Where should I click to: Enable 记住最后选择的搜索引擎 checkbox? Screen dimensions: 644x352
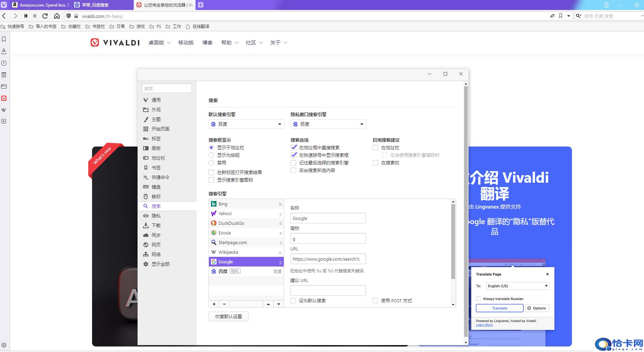[294, 162]
